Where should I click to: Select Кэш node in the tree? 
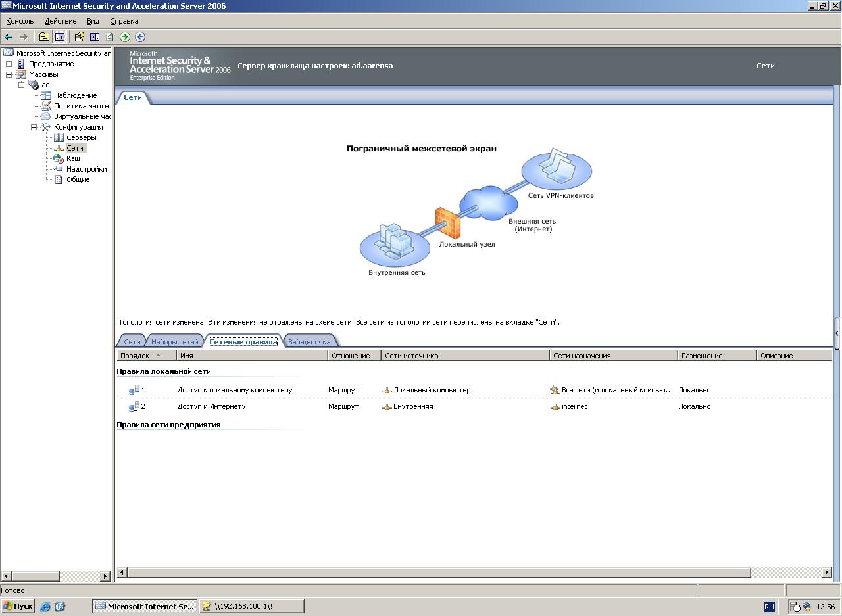pyautogui.click(x=73, y=158)
